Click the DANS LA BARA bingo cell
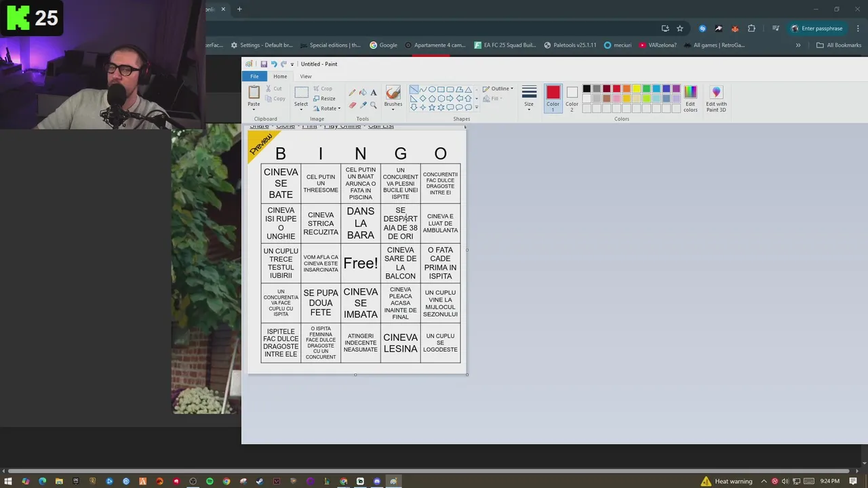Image resolution: width=868 pixels, height=488 pixels. click(361, 223)
